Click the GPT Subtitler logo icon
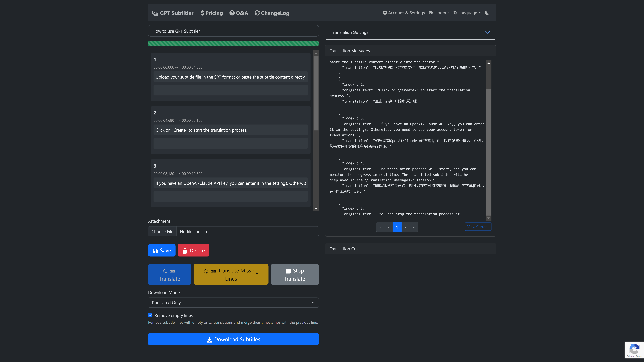The image size is (644, 362). pyautogui.click(x=155, y=13)
